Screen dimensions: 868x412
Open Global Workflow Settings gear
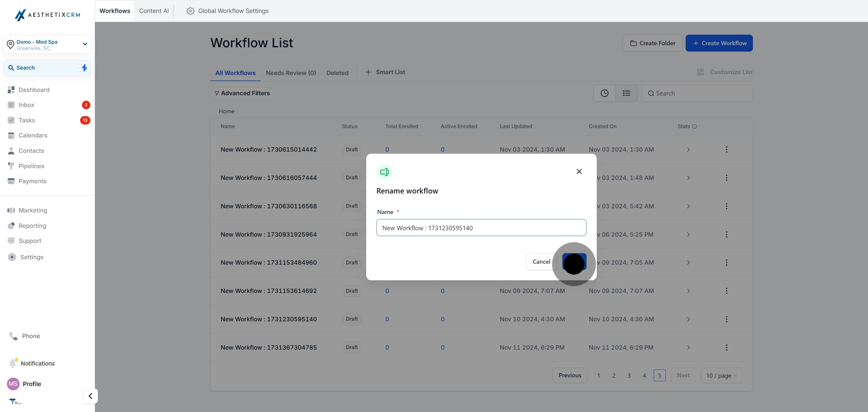click(190, 11)
